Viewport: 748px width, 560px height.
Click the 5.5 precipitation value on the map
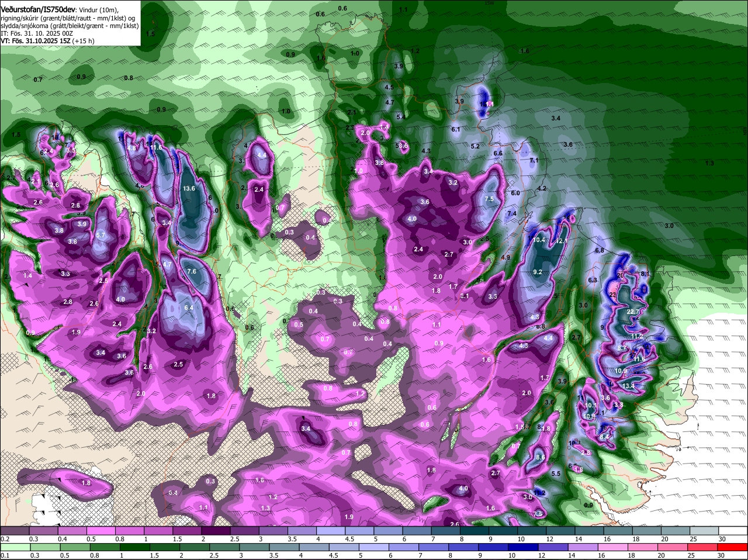(556, 473)
